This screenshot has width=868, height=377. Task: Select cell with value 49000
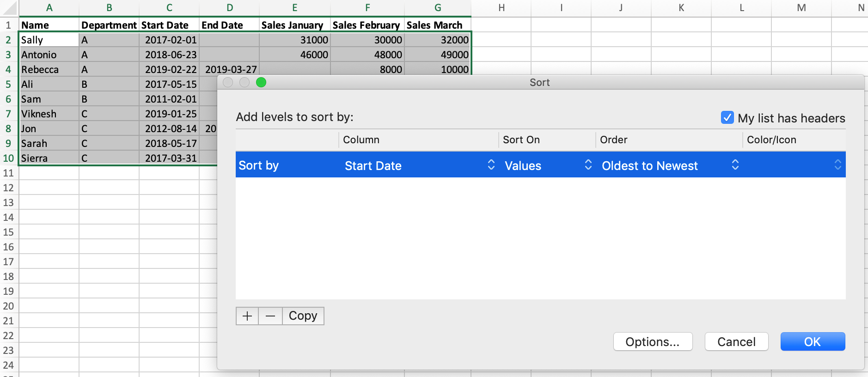coord(437,55)
